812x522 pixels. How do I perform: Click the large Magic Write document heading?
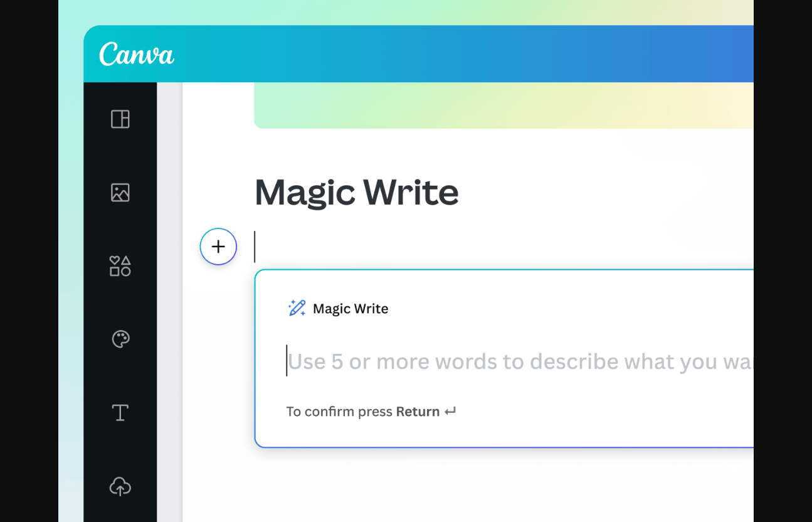click(x=356, y=193)
